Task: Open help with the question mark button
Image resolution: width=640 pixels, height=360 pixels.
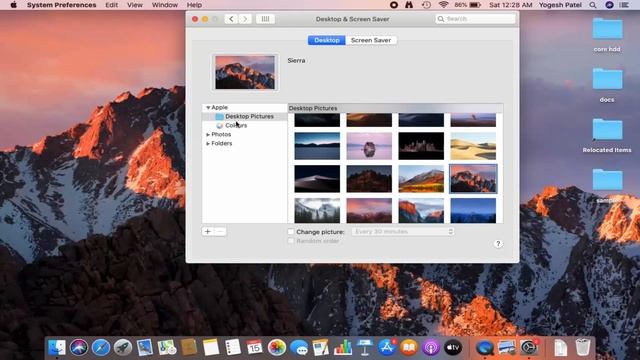Action: [498, 244]
